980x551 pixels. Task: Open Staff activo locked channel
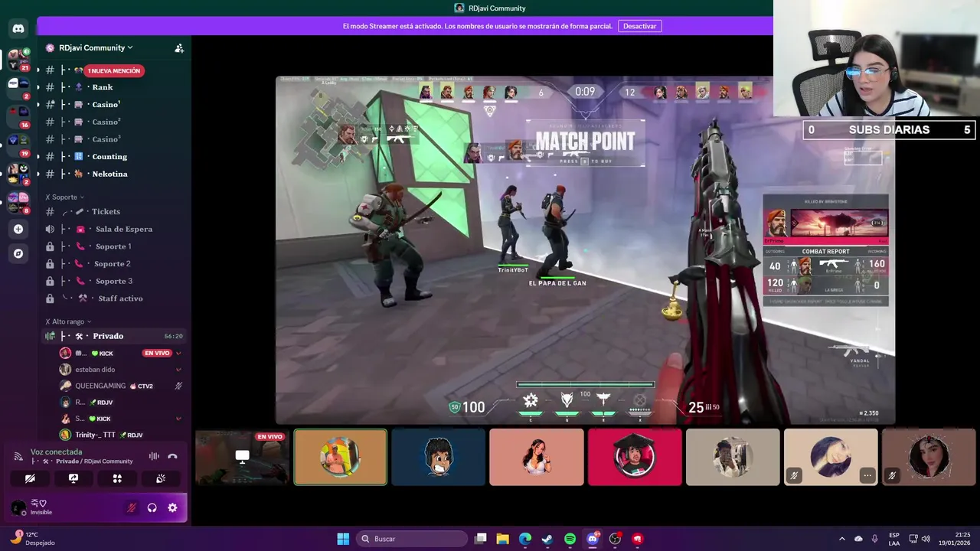[115, 298]
